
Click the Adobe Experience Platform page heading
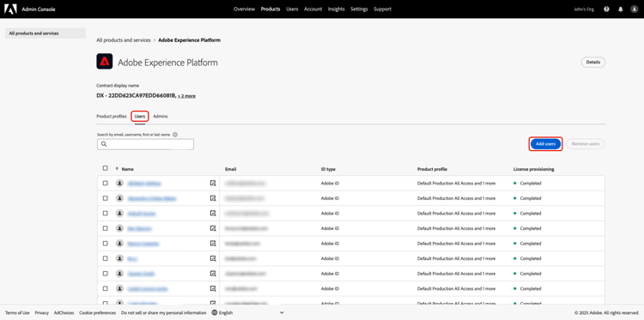click(167, 63)
